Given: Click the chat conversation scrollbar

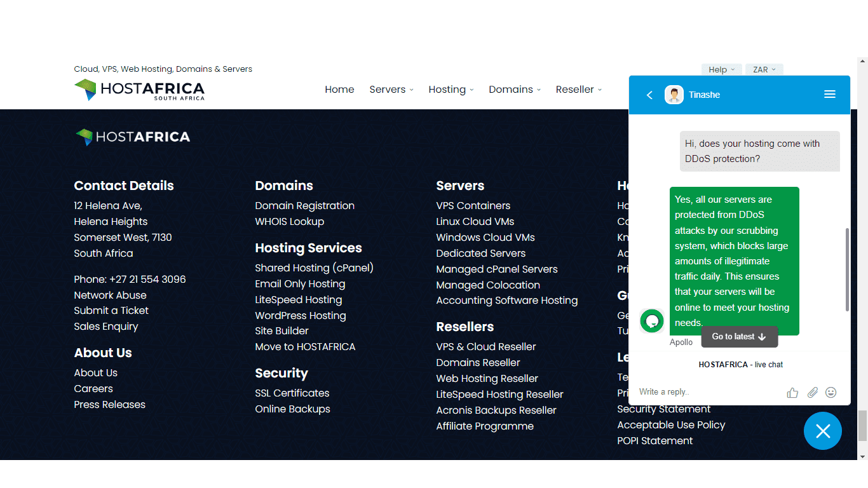Looking at the screenshot, I should point(847,270).
